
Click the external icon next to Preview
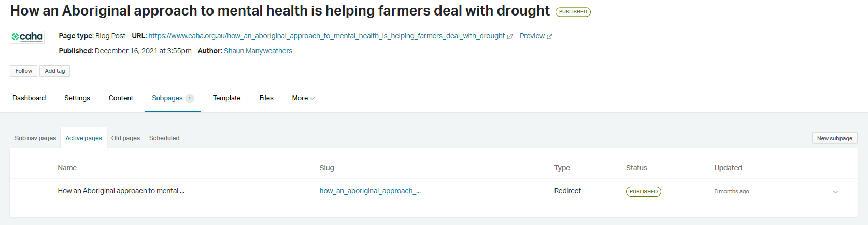click(x=550, y=36)
